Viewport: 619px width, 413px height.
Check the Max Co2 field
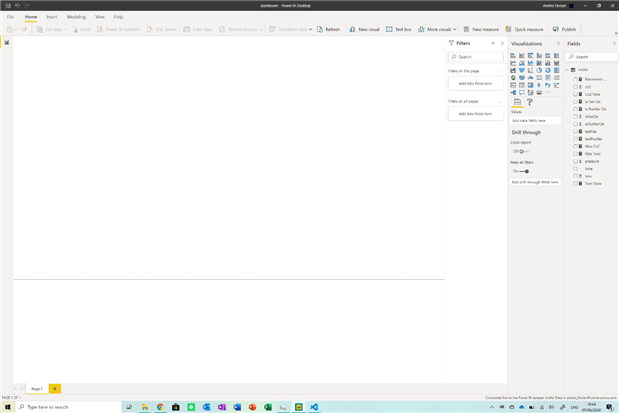click(575, 146)
